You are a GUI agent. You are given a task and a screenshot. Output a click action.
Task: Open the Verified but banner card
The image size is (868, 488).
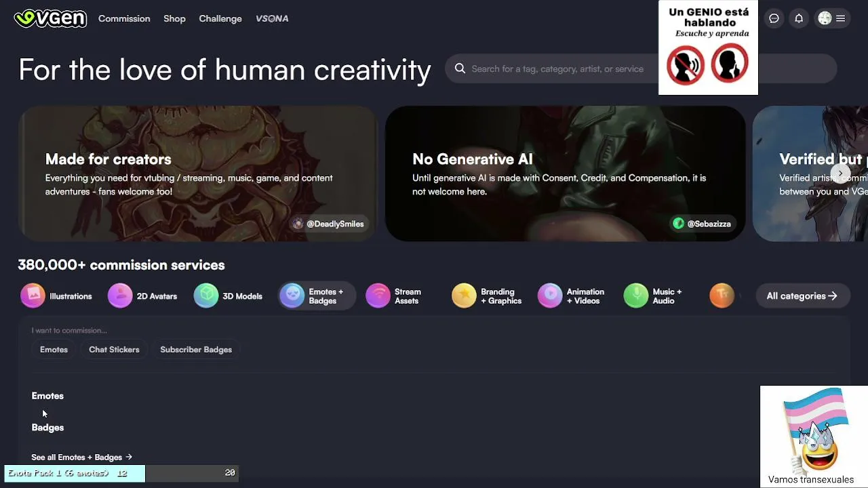click(x=810, y=174)
